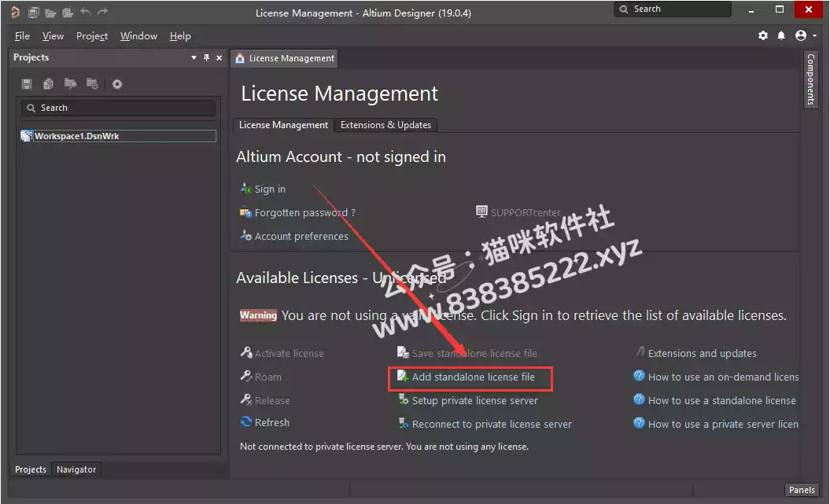
Task: Click the Release license link
Action: [272, 401]
